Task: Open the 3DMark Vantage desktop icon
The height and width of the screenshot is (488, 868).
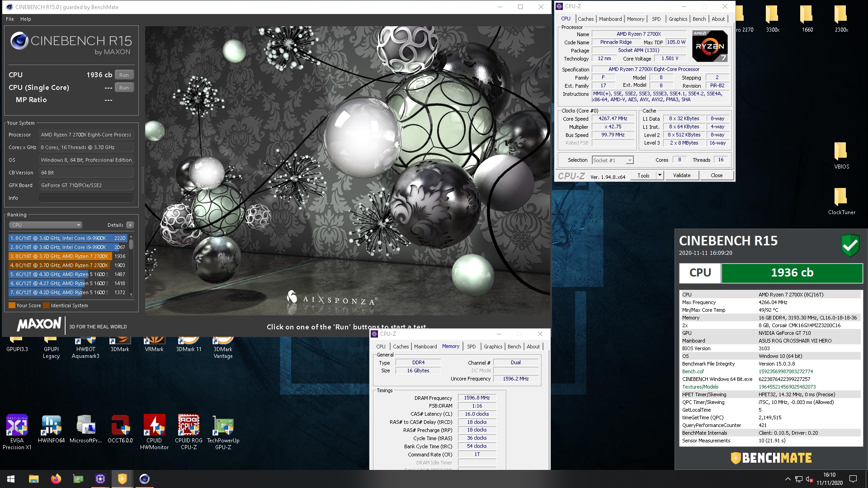Action: [x=223, y=348]
